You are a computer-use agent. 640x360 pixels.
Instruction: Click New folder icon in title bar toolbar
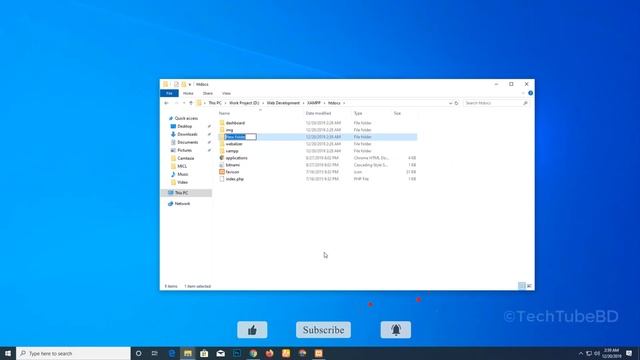point(184,84)
